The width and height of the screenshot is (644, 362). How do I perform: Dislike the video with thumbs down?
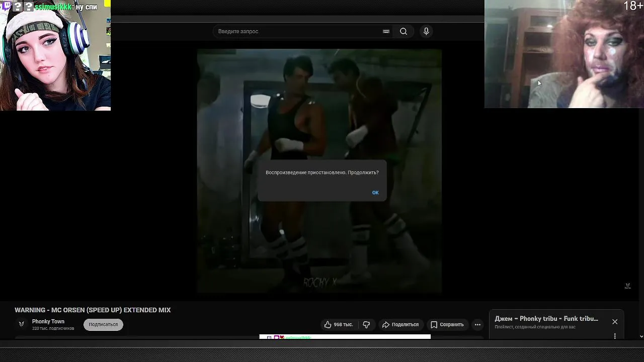point(366,325)
